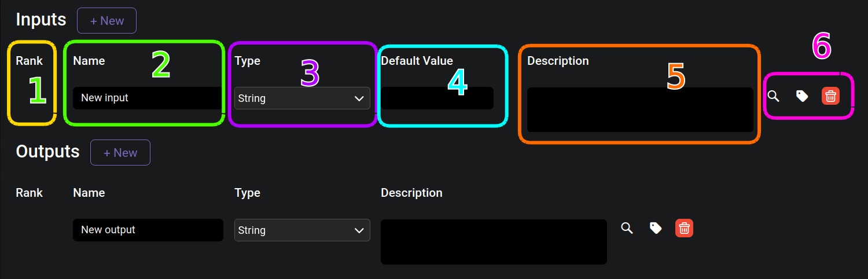Click the tag icon for New input
This screenshot has height=279, width=868.
pyautogui.click(x=802, y=97)
